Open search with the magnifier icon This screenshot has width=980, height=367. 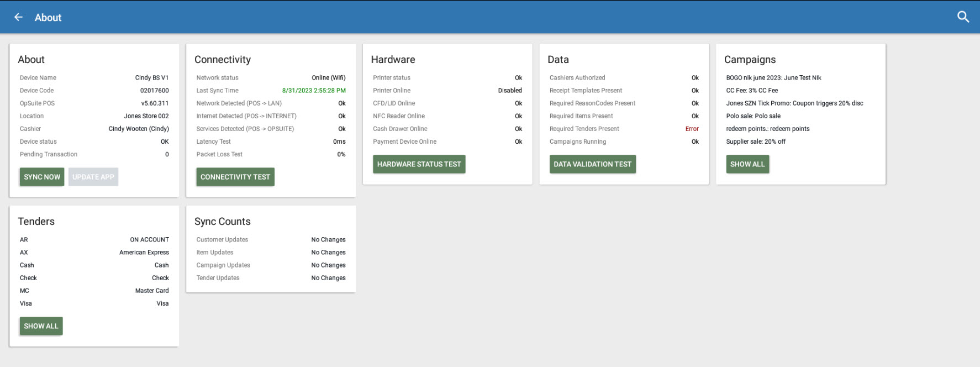[x=963, y=17]
